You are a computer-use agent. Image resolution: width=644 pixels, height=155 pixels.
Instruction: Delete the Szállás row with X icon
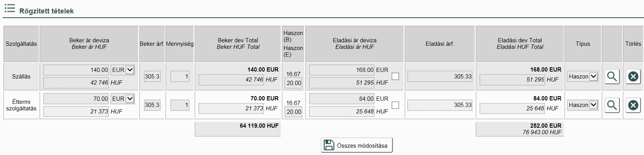pyautogui.click(x=633, y=77)
